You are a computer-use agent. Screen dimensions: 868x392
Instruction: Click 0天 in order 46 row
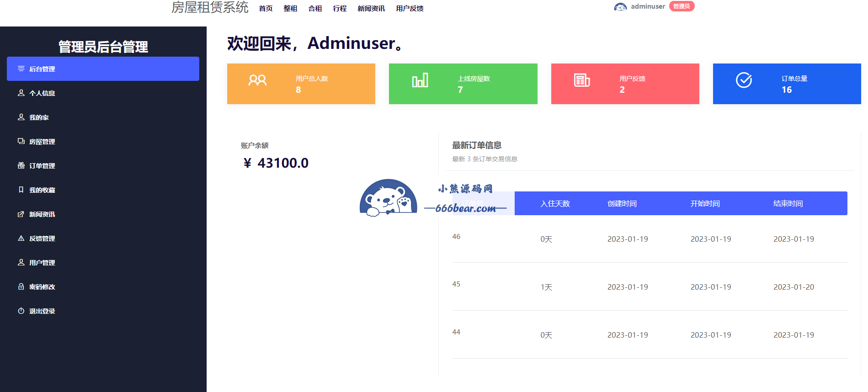pos(546,239)
